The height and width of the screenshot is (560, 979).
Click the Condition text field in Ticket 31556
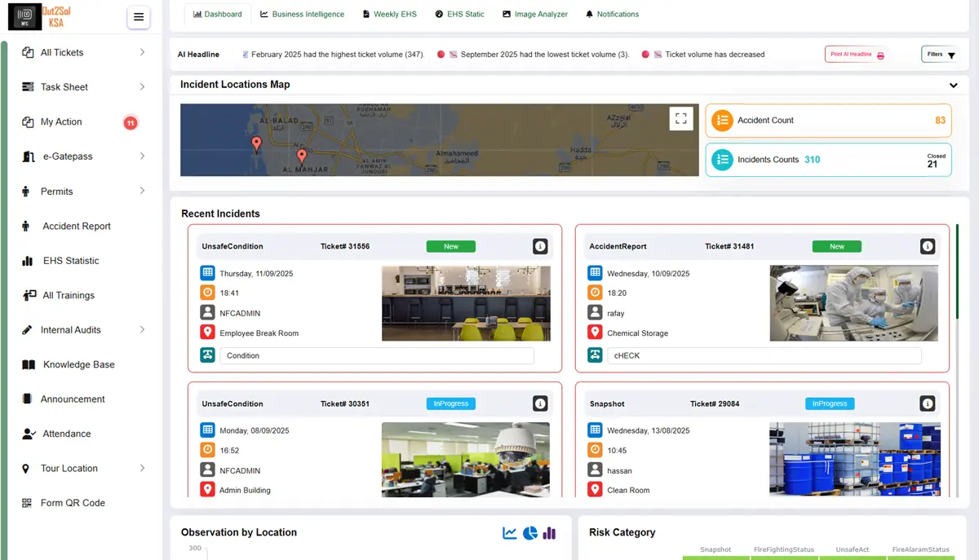(377, 356)
